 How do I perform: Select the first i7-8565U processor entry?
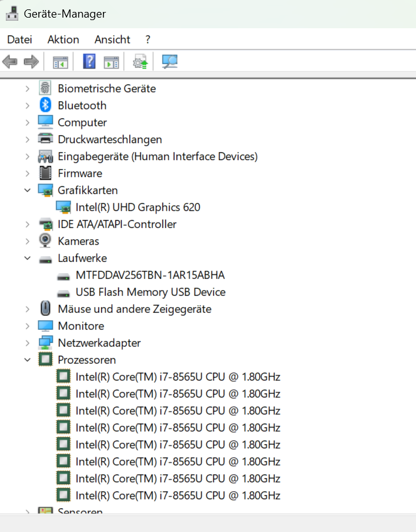[178, 377]
